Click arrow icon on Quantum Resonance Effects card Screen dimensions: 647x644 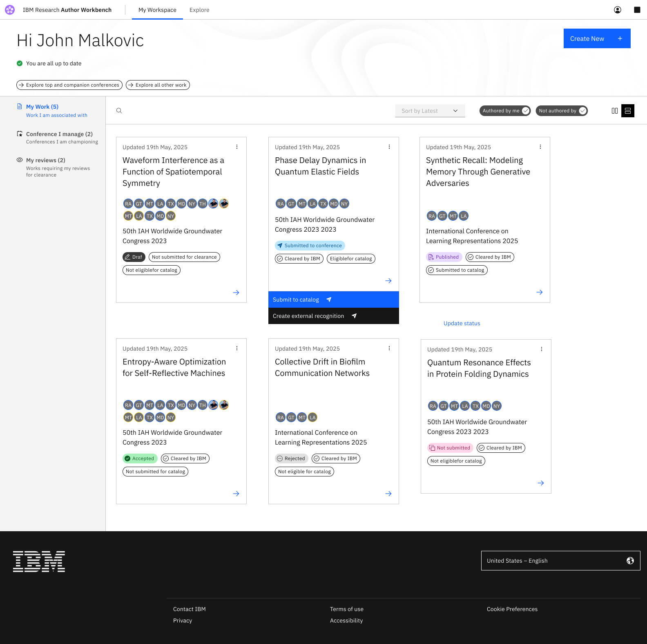click(541, 483)
